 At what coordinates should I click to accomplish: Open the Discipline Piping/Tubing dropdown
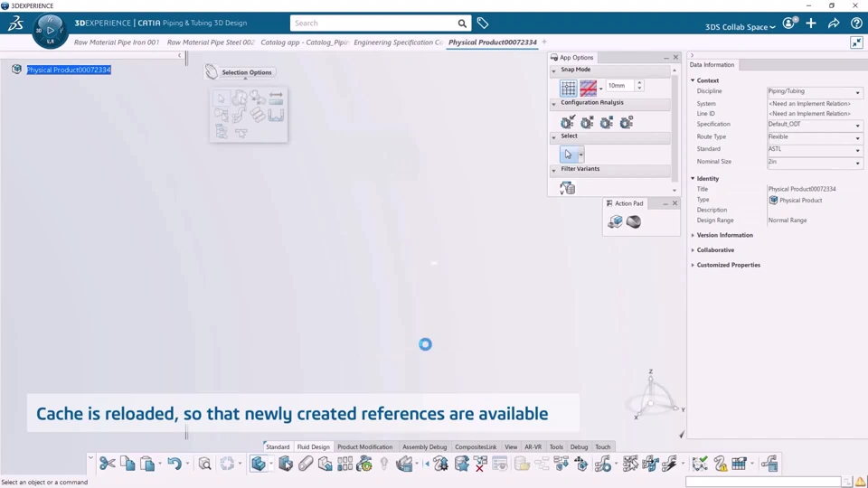click(x=815, y=92)
